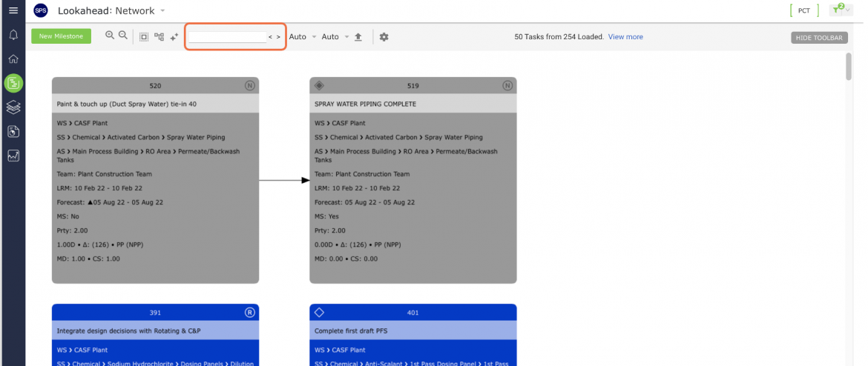
Task: Go to next search result arrow
Action: [278, 37]
